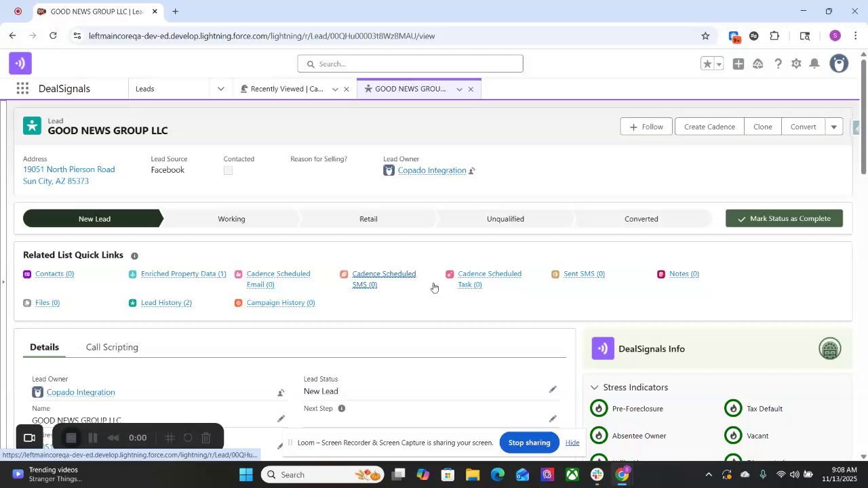Change owner icon beside header Copado Integration
The width and height of the screenshot is (868, 488).
[x=472, y=171]
